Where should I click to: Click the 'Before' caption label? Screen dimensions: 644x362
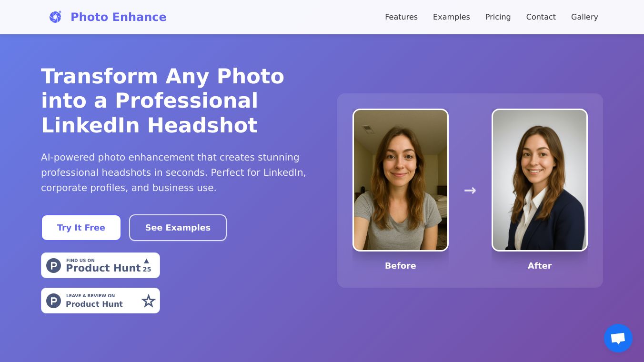[x=401, y=266]
